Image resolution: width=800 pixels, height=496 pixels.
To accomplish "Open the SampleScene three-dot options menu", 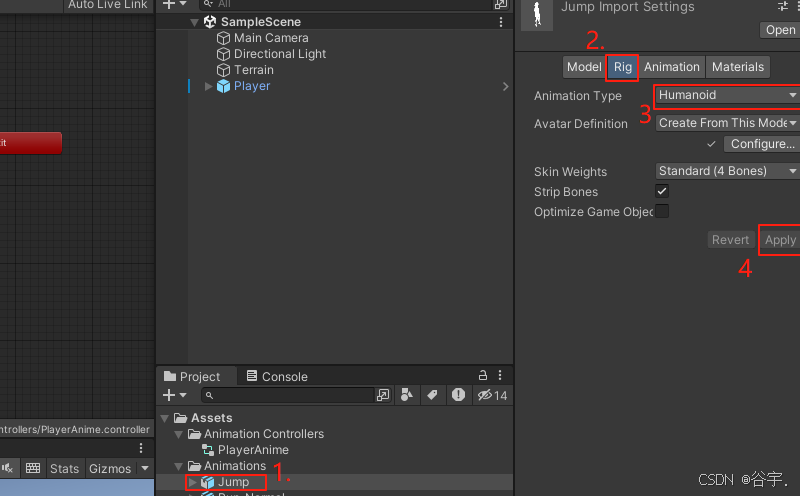I will pos(501,22).
